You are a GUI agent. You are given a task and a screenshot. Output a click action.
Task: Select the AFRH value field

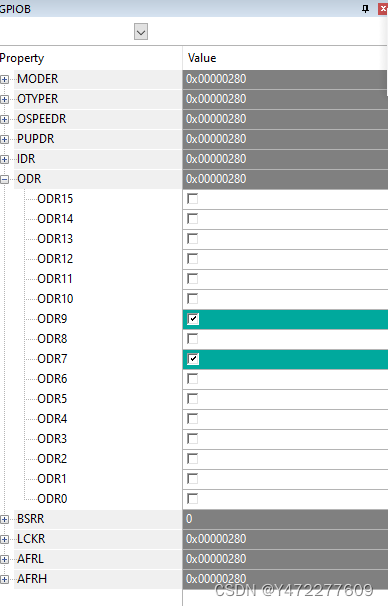[285, 579]
